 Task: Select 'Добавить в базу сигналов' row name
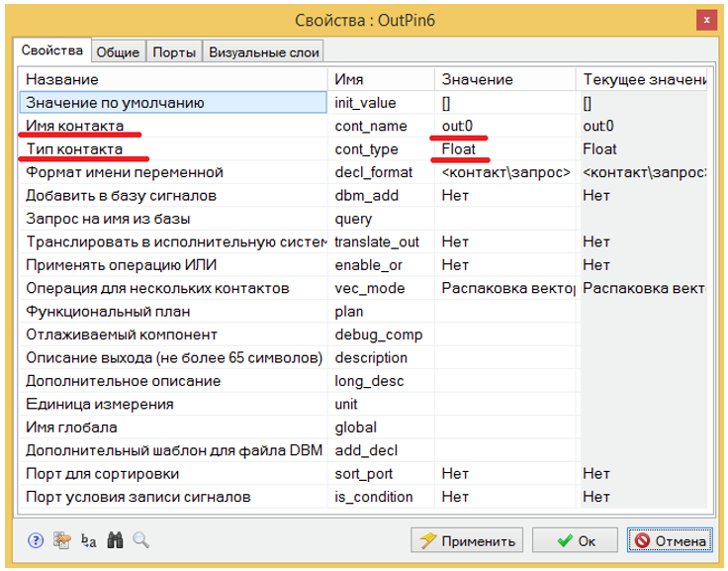click(x=173, y=196)
